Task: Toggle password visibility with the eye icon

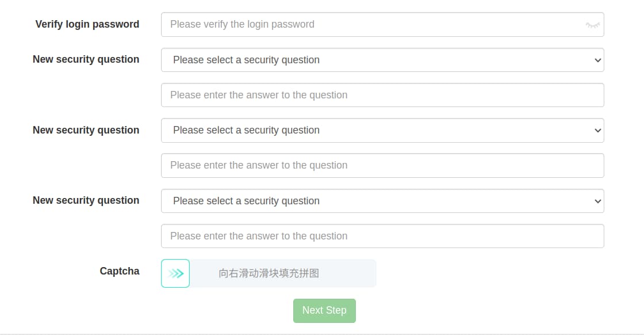Action: point(593,24)
